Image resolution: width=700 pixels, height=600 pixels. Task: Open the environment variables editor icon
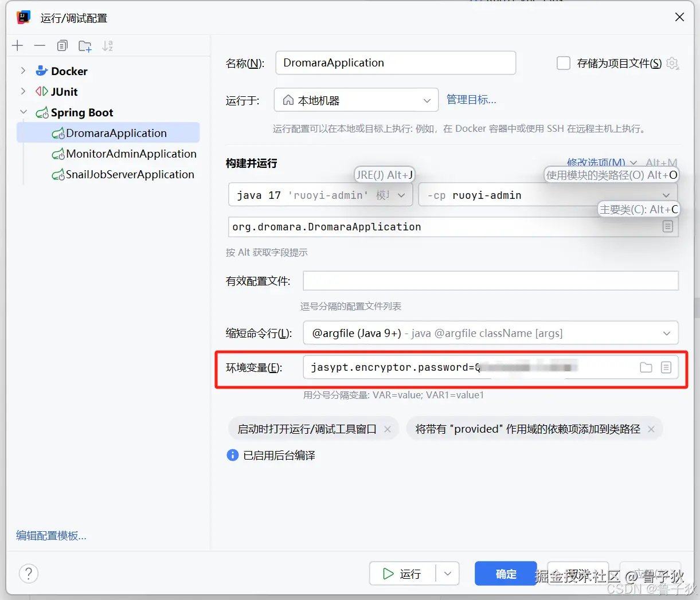(666, 367)
